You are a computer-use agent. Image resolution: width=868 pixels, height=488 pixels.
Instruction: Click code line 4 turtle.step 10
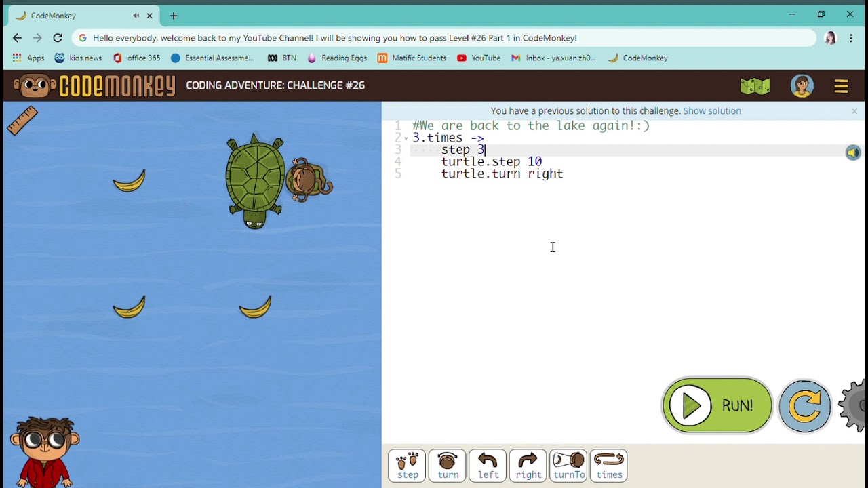pyautogui.click(x=492, y=162)
